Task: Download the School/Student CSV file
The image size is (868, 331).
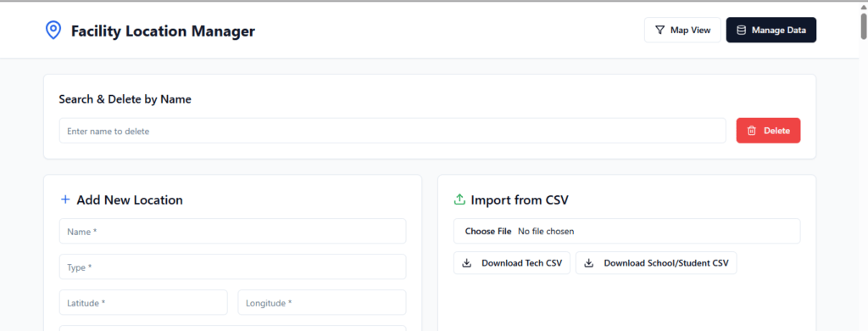Action: (x=657, y=263)
